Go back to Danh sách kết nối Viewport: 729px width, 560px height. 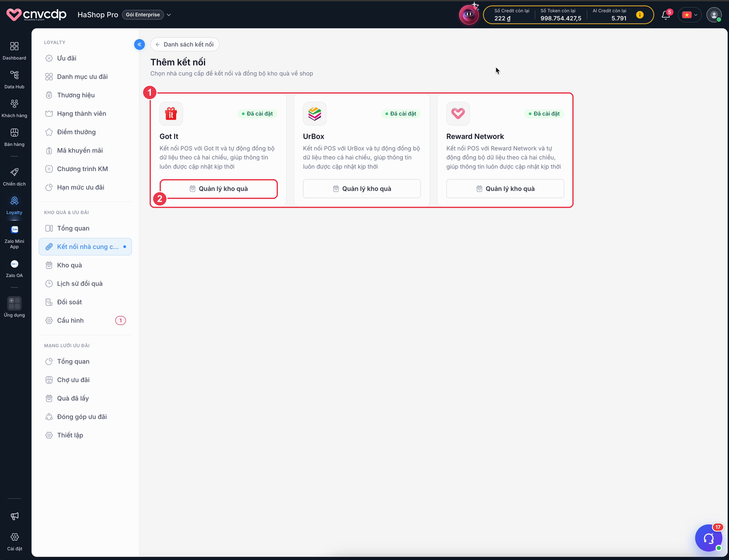185,44
